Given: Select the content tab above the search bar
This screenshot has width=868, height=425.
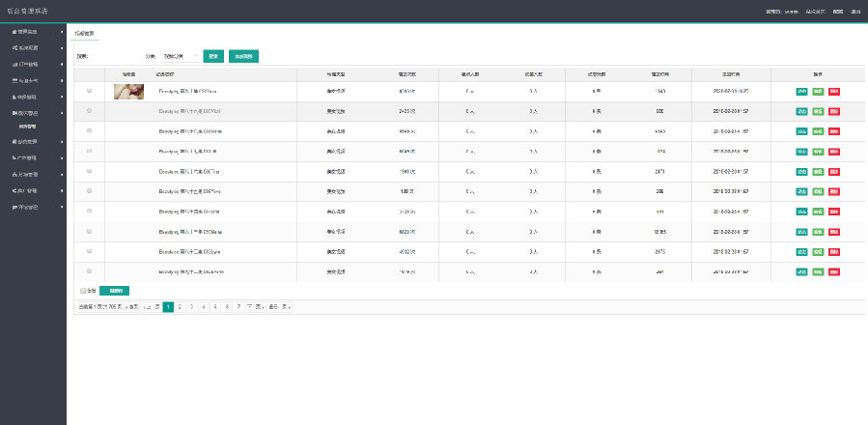Looking at the screenshot, I should (x=84, y=33).
